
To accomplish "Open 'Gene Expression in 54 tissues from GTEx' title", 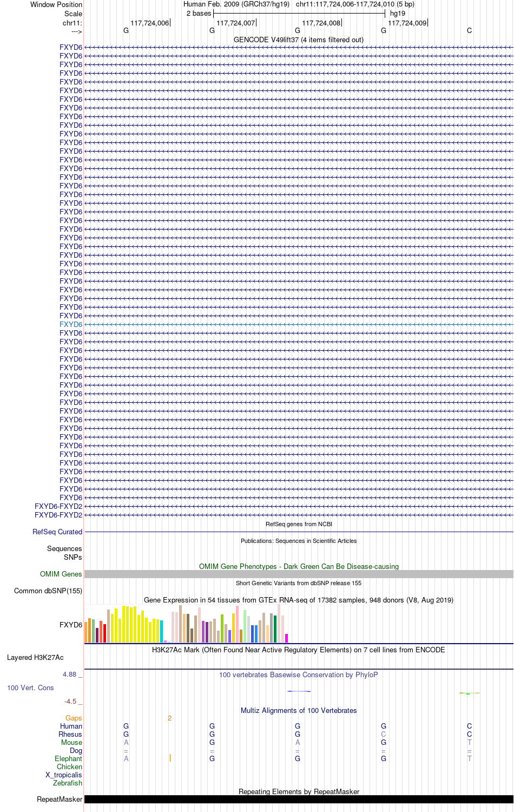I will 299,600.
